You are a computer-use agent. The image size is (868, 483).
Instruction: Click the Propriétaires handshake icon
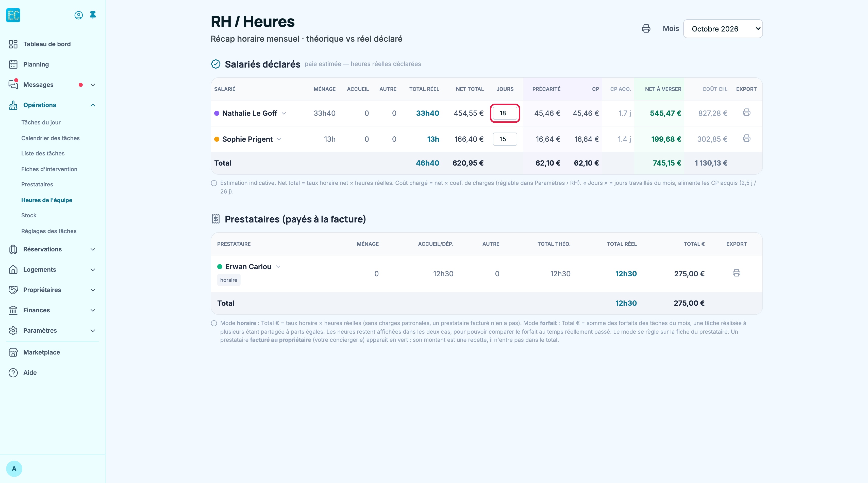[13, 290]
